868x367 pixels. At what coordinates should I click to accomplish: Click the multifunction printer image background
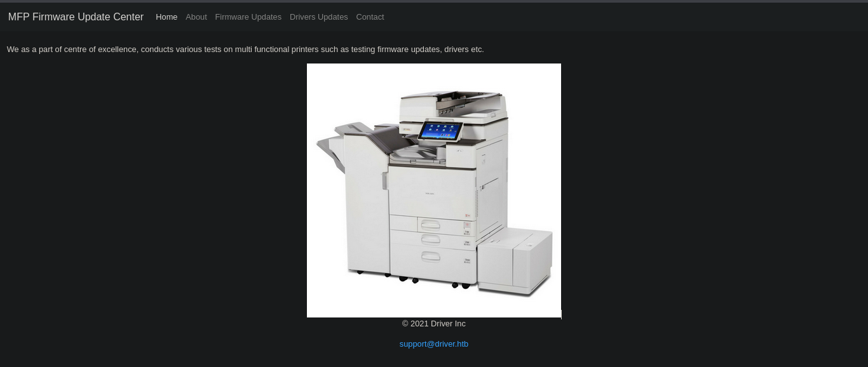point(434,190)
